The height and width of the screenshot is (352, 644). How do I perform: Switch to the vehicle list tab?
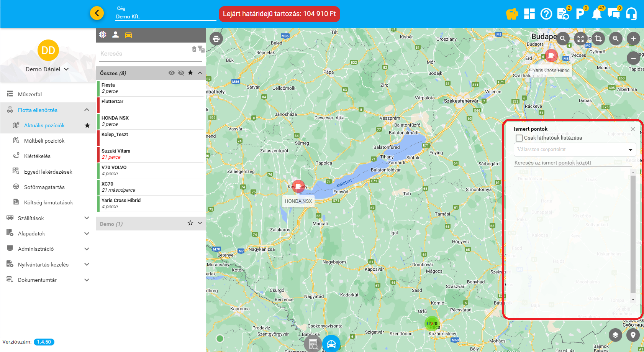(x=128, y=35)
